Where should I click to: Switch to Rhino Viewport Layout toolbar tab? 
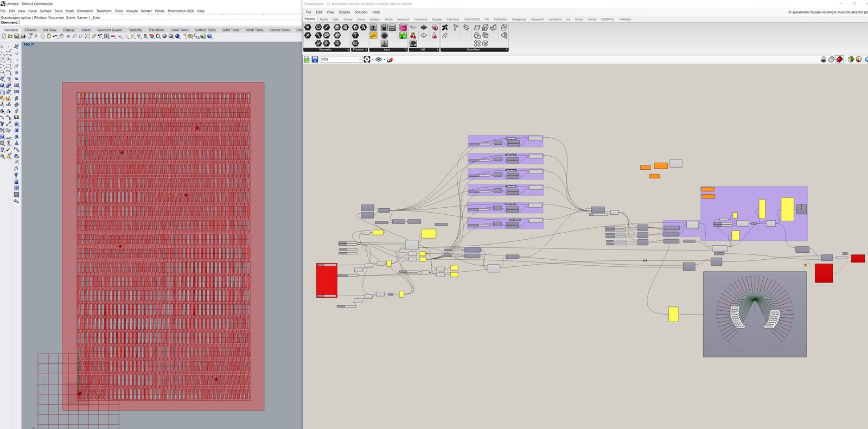pos(110,30)
